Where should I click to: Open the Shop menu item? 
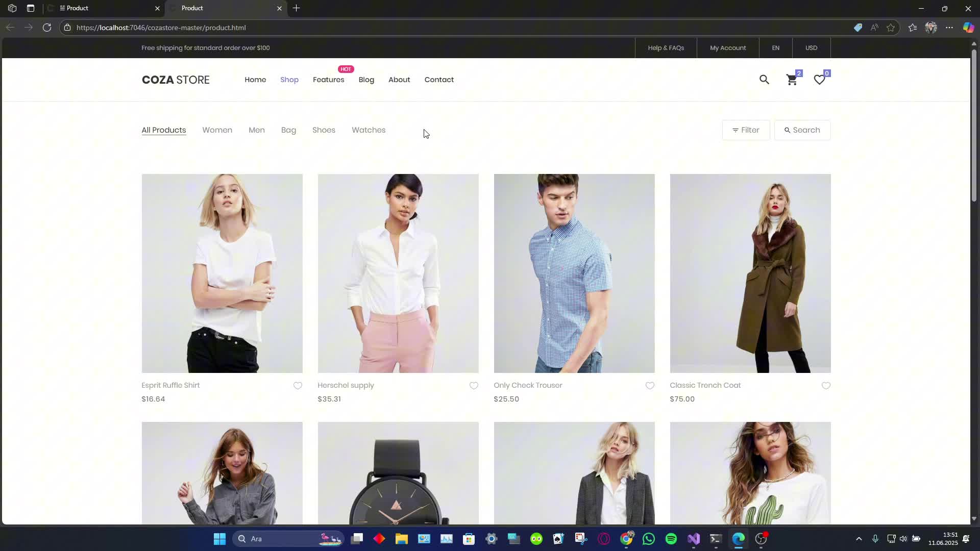click(289, 80)
